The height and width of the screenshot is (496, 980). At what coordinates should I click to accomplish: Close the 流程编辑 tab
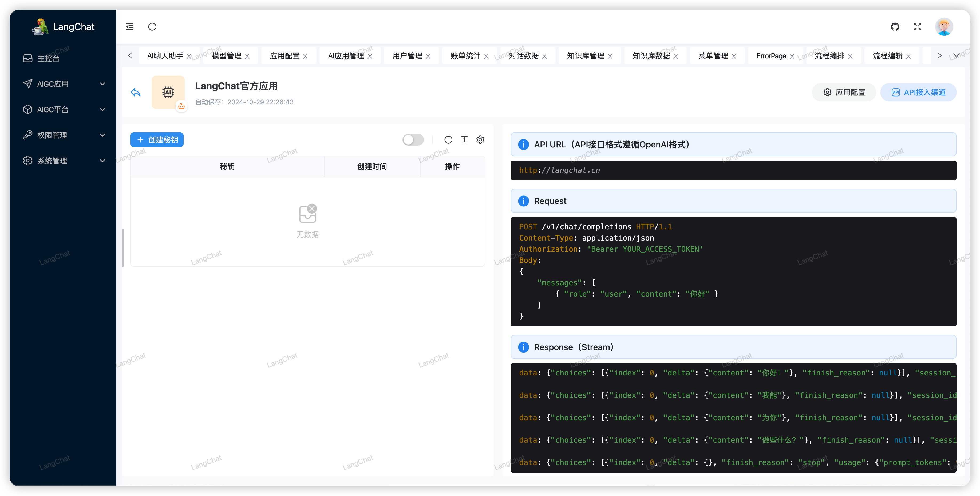coord(909,56)
